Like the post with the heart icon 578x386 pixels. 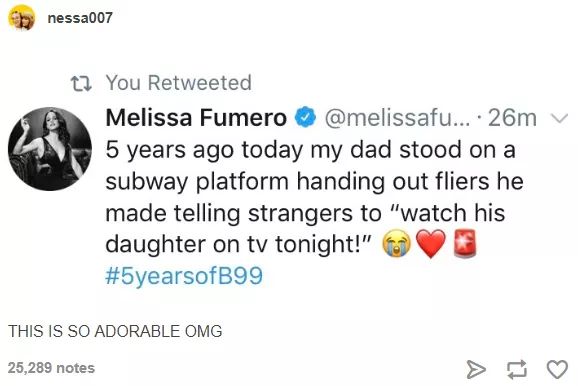[x=557, y=369]
